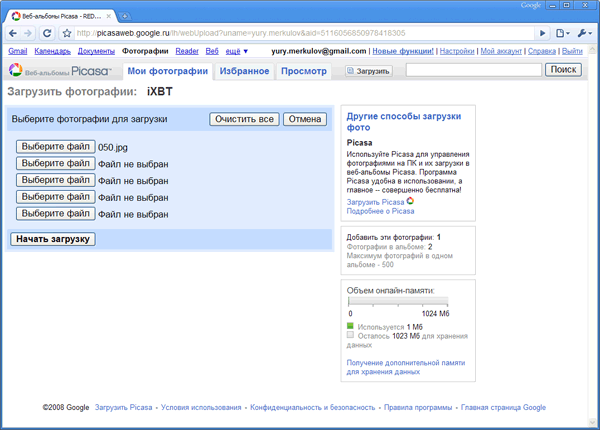Click the iXBT album title
The height and width of the screenshot is (430, 600).
click(160, 92)
